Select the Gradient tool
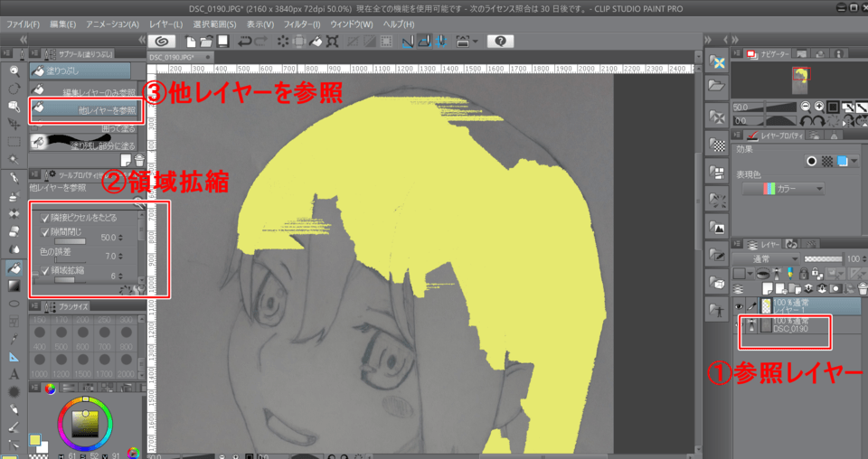 [14, 286]
